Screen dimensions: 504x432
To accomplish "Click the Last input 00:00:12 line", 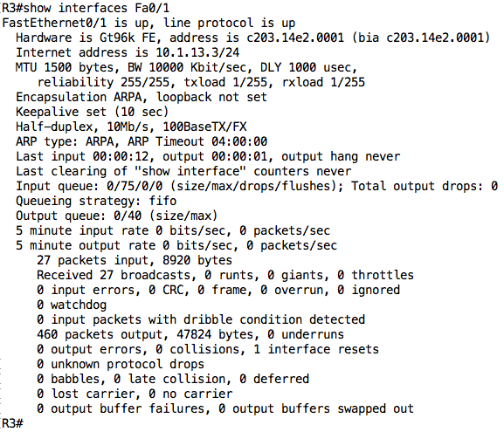I will (208, 156).
